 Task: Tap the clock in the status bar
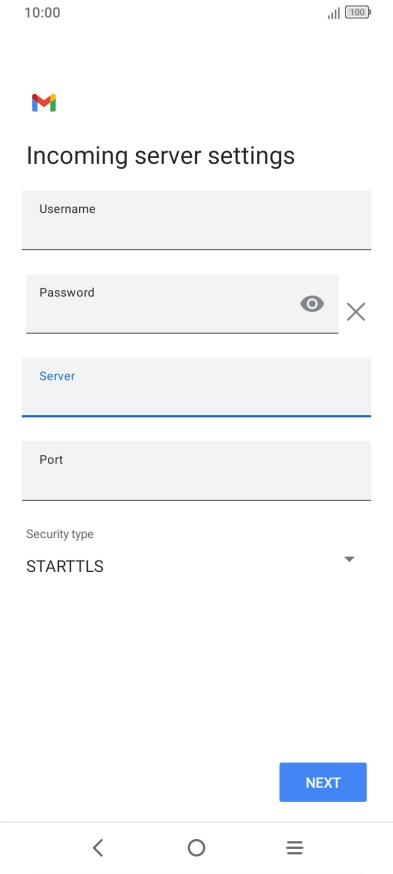(42, 12)
